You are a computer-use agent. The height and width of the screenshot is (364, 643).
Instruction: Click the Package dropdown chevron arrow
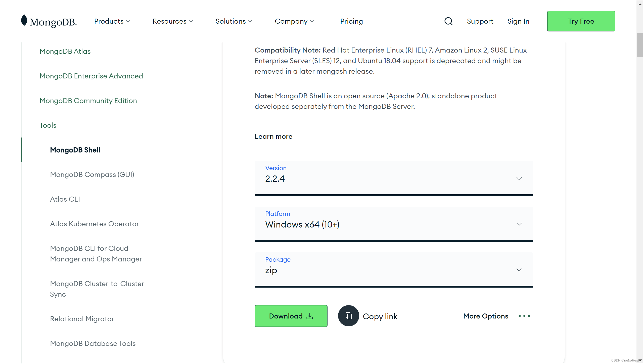(x=519, y=270)
